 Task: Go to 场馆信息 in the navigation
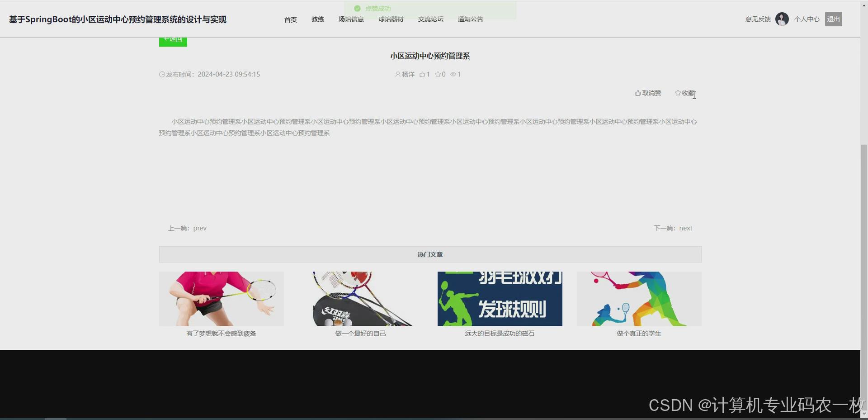351,19
